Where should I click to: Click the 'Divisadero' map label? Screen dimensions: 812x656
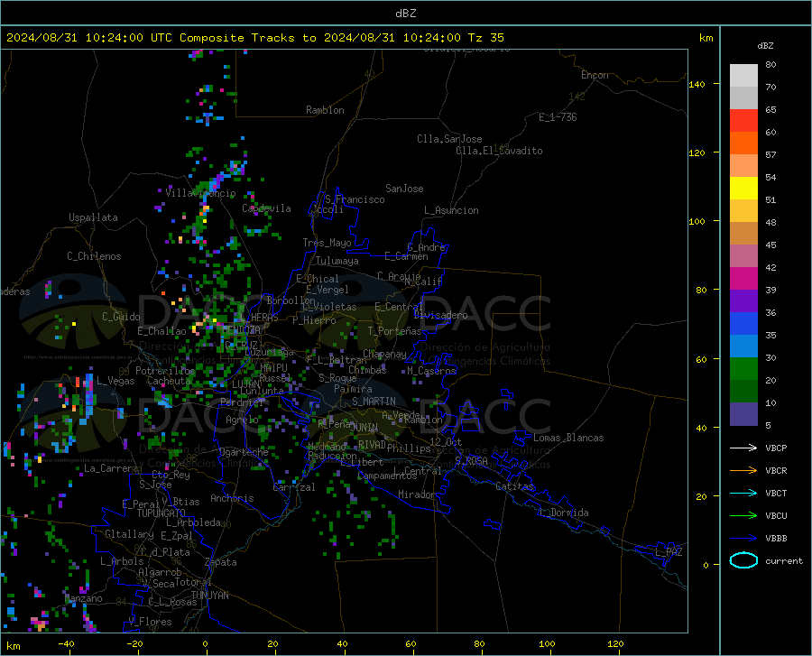pyautogui.click(x=440, y=315)
